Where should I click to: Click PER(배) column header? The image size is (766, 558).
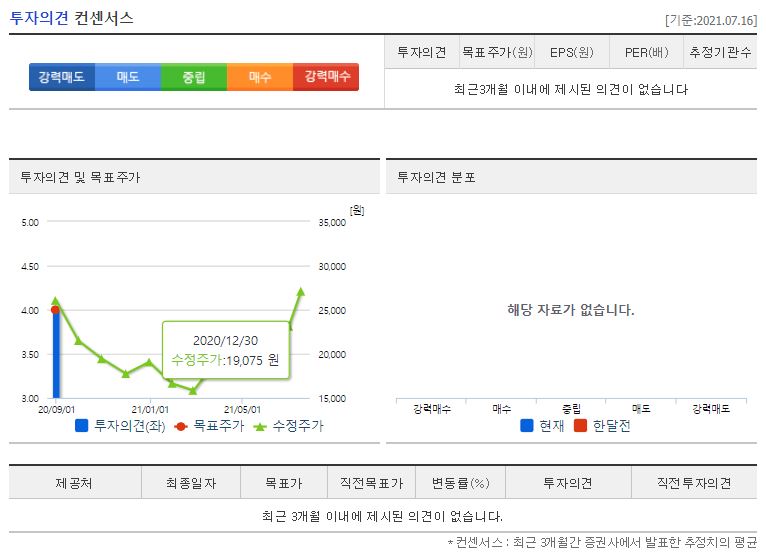(646, 52)
